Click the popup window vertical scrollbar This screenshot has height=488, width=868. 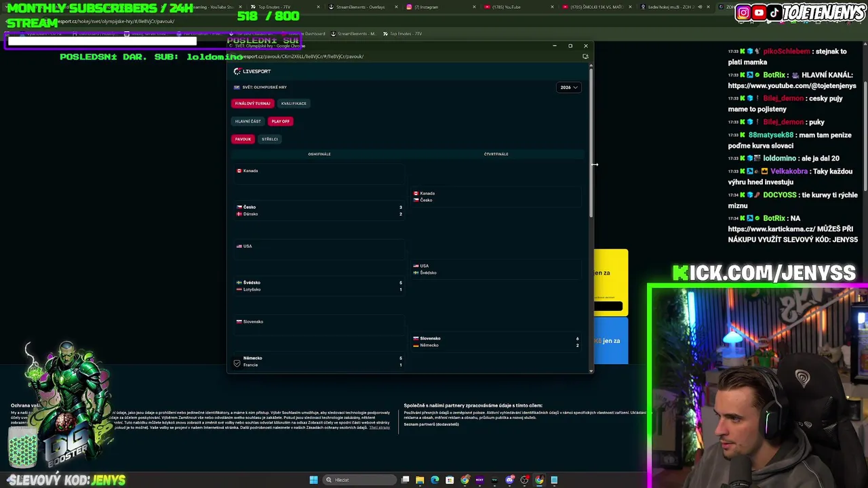(x=591, y=142)
